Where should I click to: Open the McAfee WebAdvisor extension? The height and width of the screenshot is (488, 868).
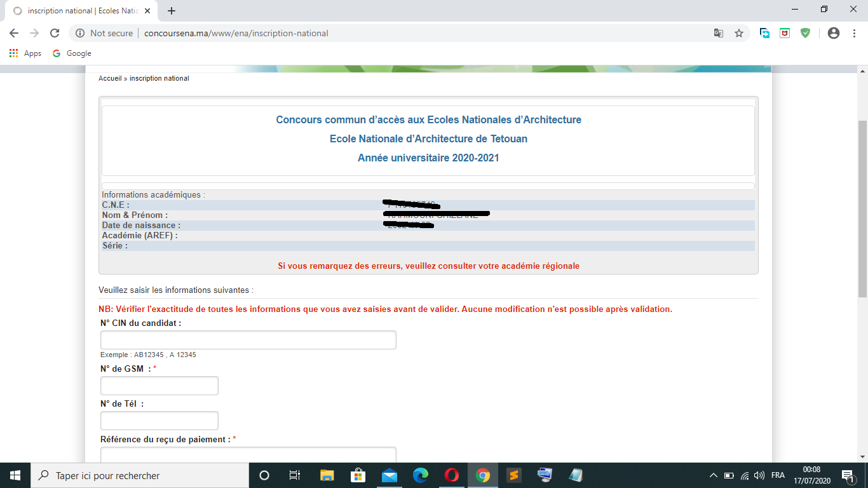pyautogui.click(x=785, y=33)
